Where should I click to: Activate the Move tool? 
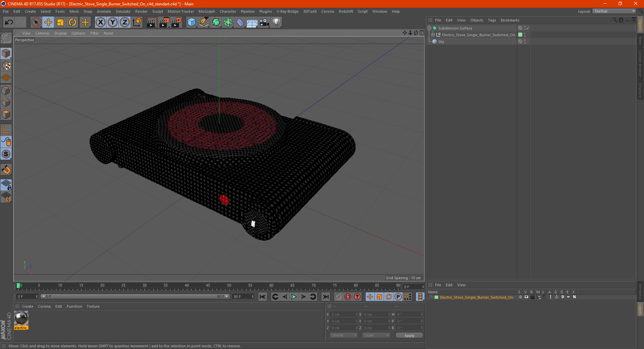pos(48,22)
